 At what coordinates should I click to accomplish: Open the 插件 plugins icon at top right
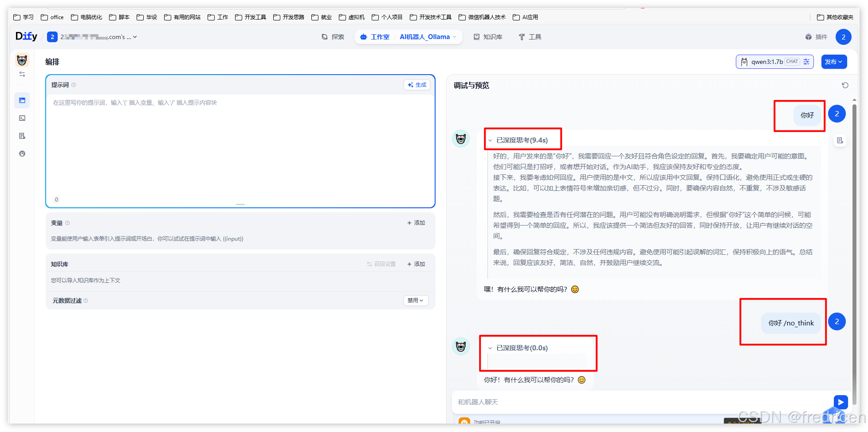(x=816, y=37)
